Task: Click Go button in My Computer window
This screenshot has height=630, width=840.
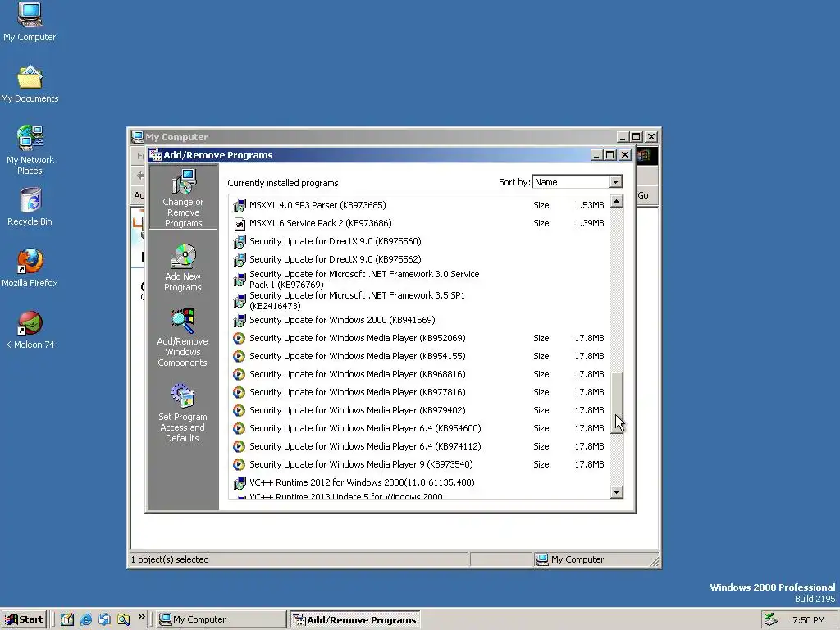Action: 643,195
